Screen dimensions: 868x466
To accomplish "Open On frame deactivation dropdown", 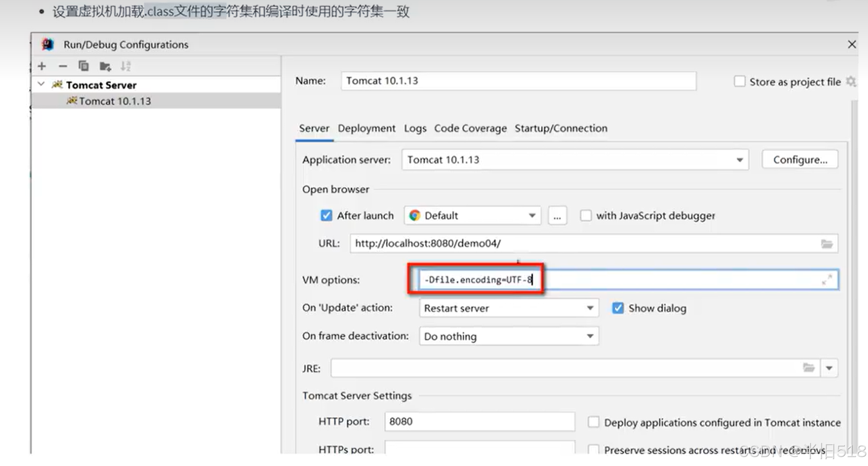I will tap(509, 336).
